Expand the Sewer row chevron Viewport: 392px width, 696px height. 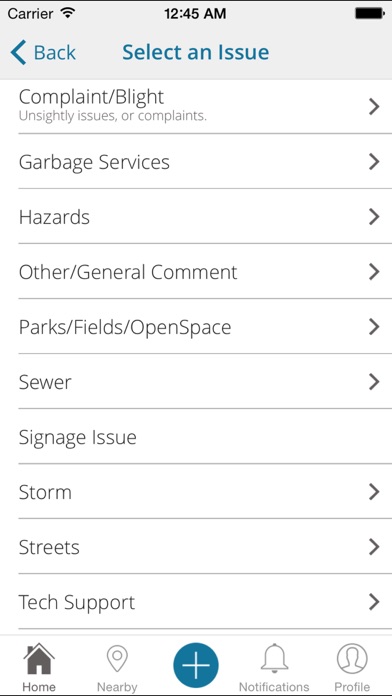click(374, 382)
